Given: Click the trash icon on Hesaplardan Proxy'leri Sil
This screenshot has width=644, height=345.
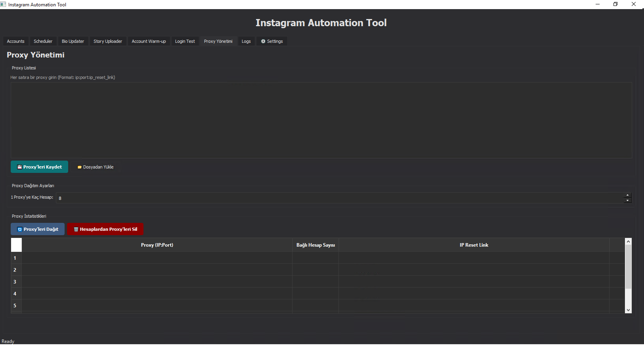Looking at the screenshot, I should (x=76, y=229).
